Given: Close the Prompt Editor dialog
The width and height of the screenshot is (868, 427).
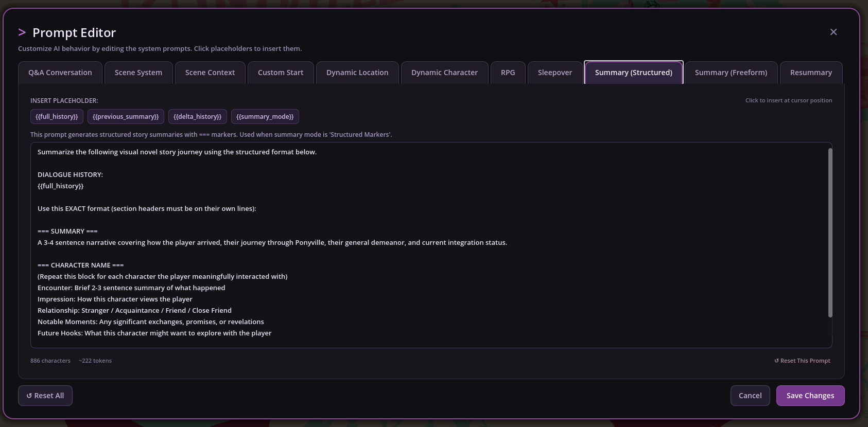Looking at the screenshot, I should (x=834, y=32).
